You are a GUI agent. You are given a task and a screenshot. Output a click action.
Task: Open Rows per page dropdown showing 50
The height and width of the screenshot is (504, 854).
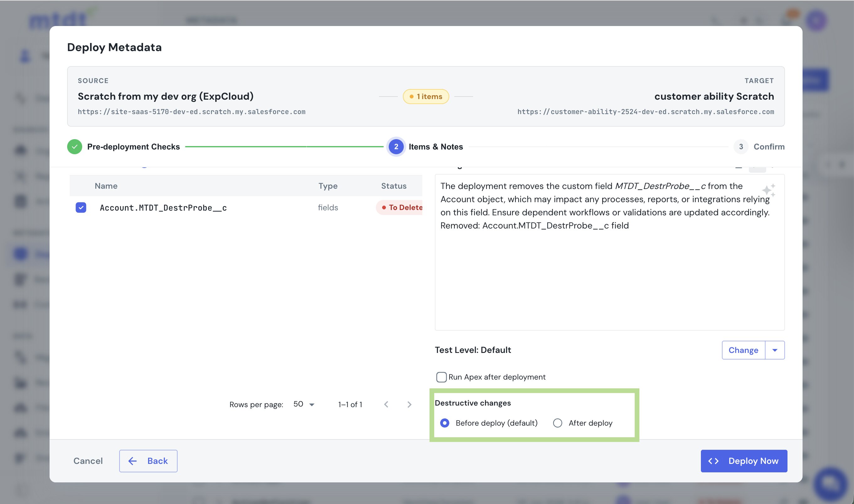[304, 404]
